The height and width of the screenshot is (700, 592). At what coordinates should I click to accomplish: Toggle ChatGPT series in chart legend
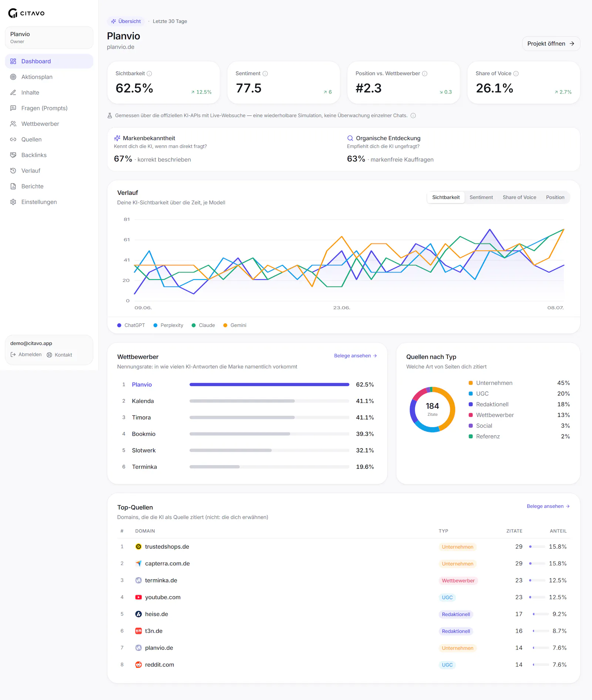pyautogui.click(x=131, y=325)
